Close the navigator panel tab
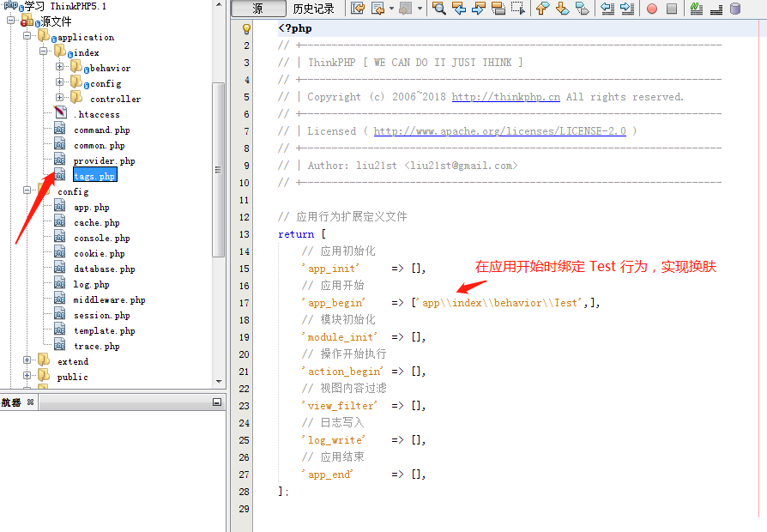 click(30, 402)
